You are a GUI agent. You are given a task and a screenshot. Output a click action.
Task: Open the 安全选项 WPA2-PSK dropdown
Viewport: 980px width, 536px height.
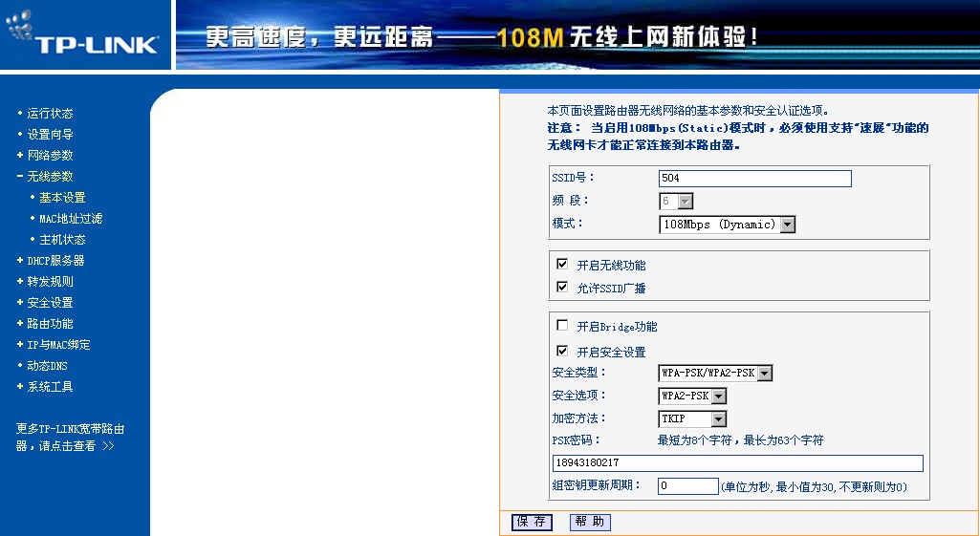[x=692, y=397]
